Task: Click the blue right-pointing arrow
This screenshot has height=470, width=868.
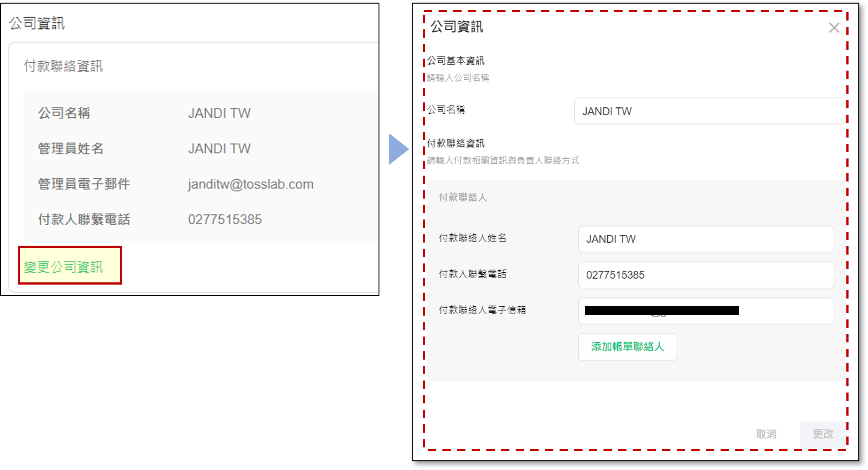Action: (x=398, y=149)
